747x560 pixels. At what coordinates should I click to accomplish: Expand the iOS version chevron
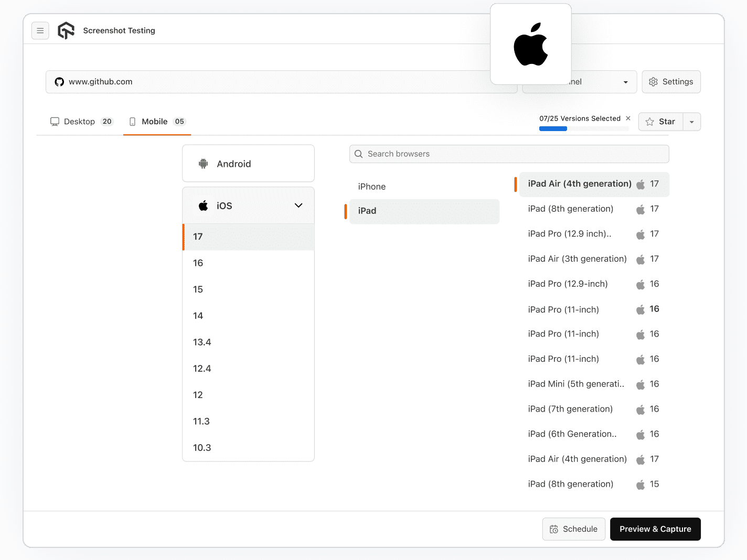[x=298, y=206]
